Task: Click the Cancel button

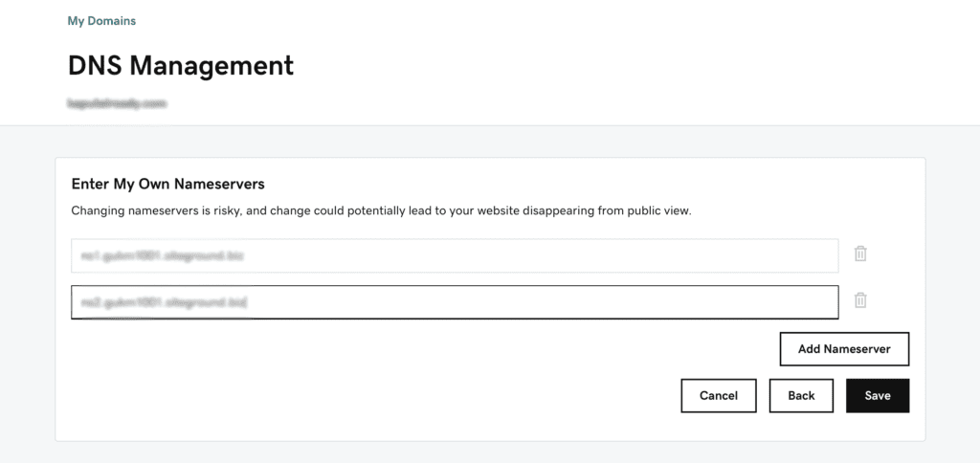Action: (x=719, y=395)
